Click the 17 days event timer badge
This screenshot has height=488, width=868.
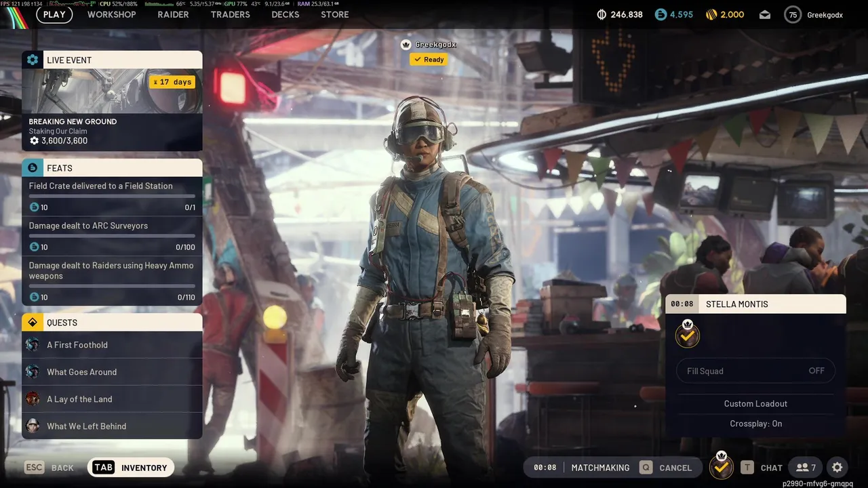click(x=172, y=82)
